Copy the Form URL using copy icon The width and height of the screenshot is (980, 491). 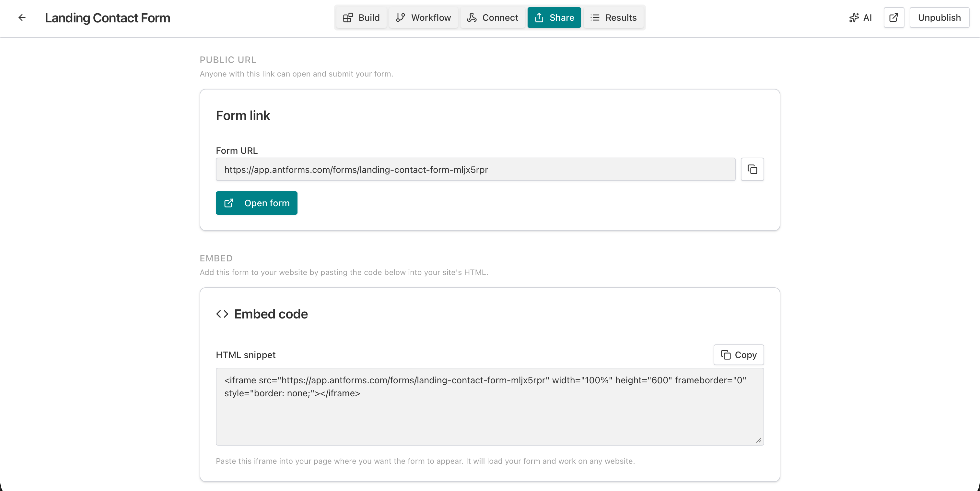[x=752, y=169]
